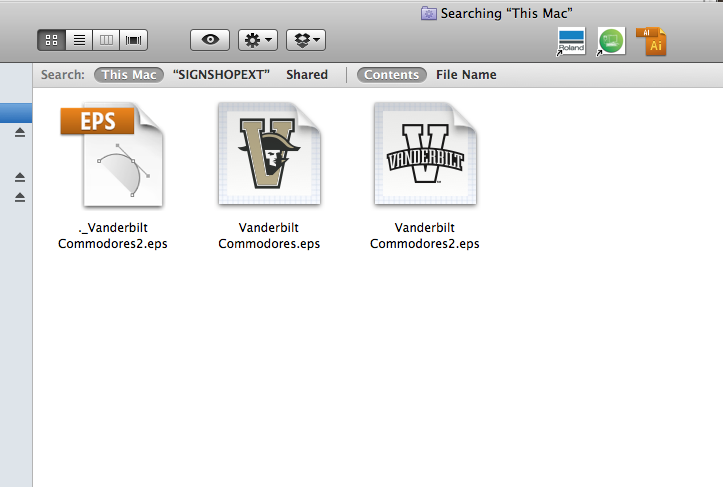This screenshot has width=723, height=487.
Task: Click the highlighted sidebar item
Action: coord(16,113)
